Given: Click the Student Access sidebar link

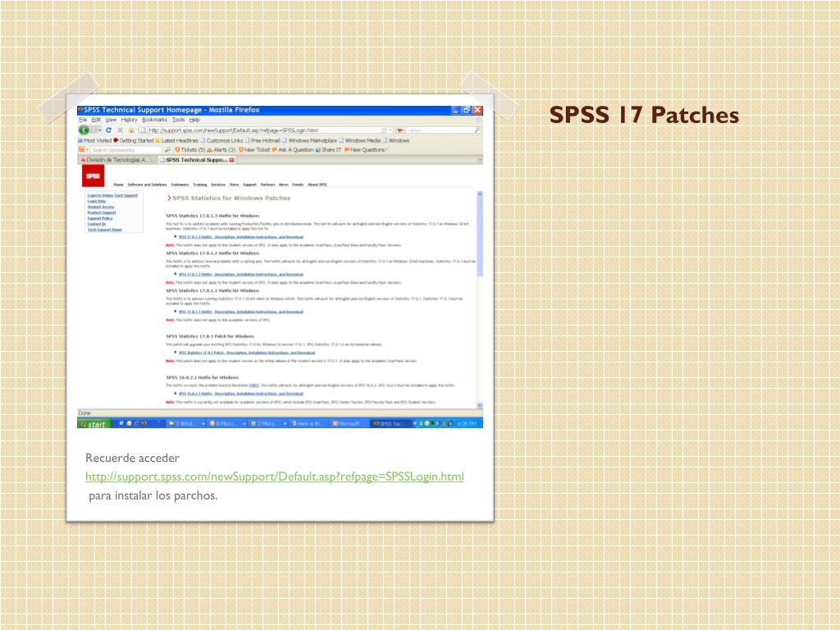Looking at the screenshot, I should [101, 207].
